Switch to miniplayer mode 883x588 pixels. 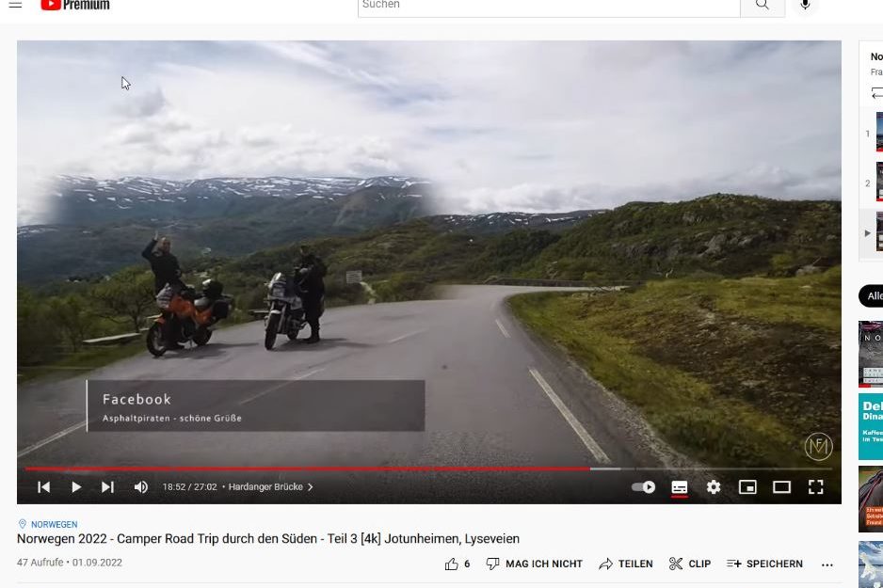(x=747, y=487)
